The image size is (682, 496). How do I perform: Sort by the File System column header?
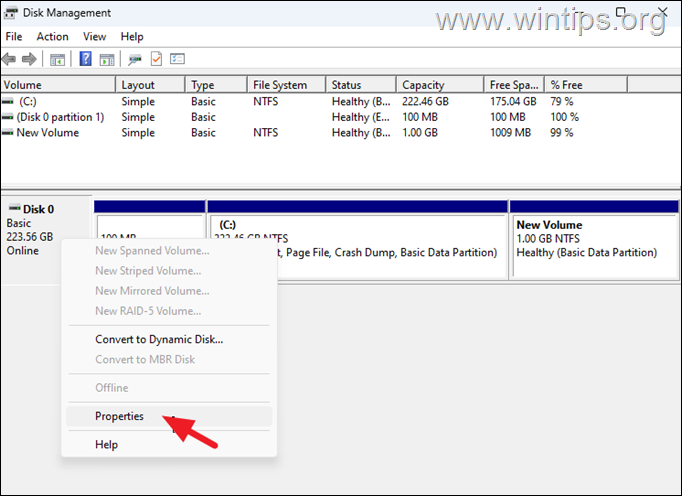pos(281,85)
